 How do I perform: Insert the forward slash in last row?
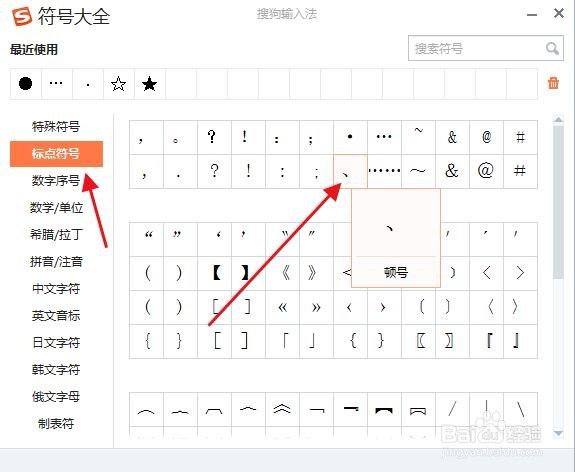tap(452, 409)
